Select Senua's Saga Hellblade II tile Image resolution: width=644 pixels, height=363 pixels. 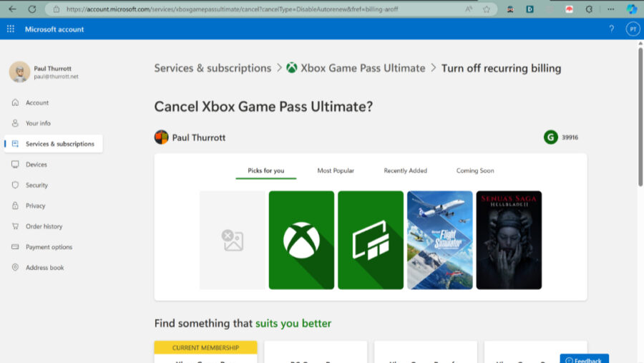pyautogui.click(x=509, y=240)
